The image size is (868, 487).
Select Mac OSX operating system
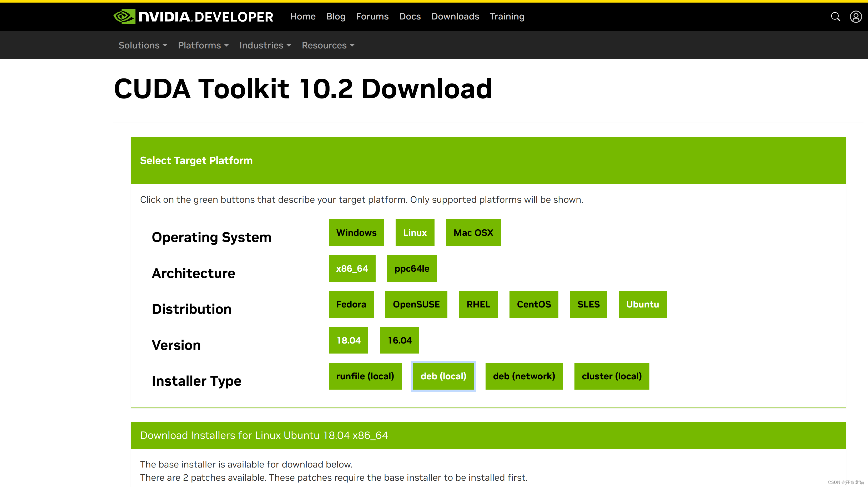473,233
